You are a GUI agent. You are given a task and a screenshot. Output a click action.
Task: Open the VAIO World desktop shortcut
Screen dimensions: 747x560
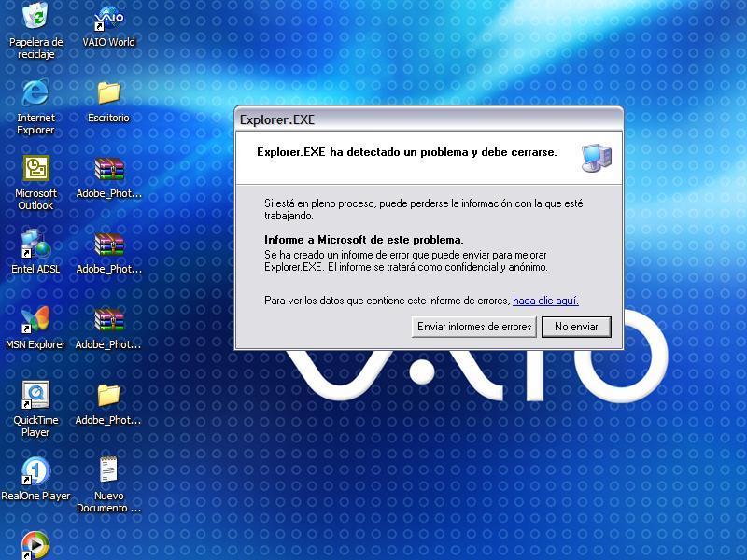coord(108,18)
